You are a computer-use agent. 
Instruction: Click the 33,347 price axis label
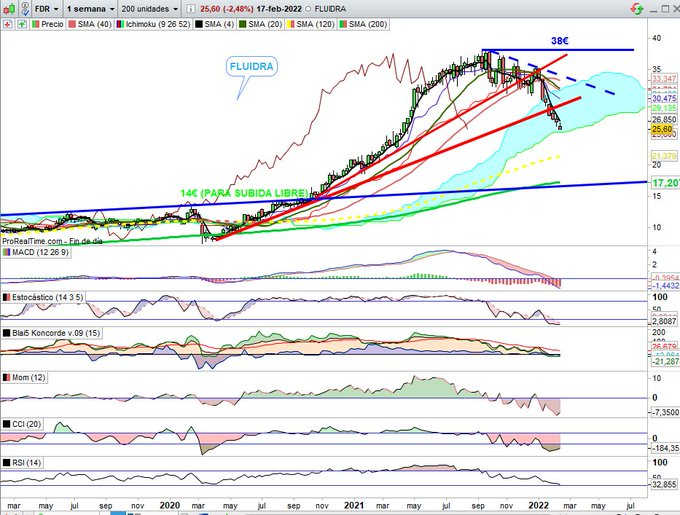tap(664, 78)
